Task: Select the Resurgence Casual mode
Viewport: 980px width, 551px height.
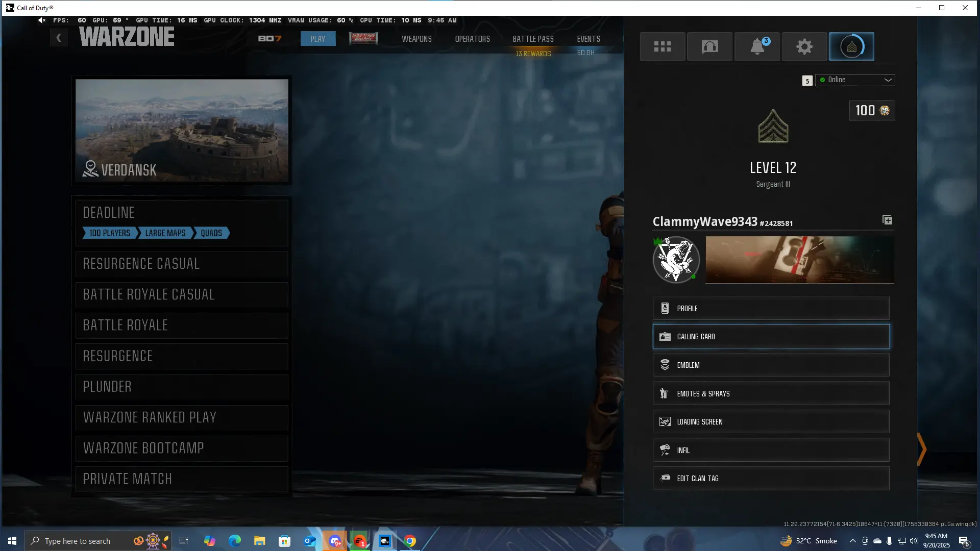Action: [x=182, y=264]
